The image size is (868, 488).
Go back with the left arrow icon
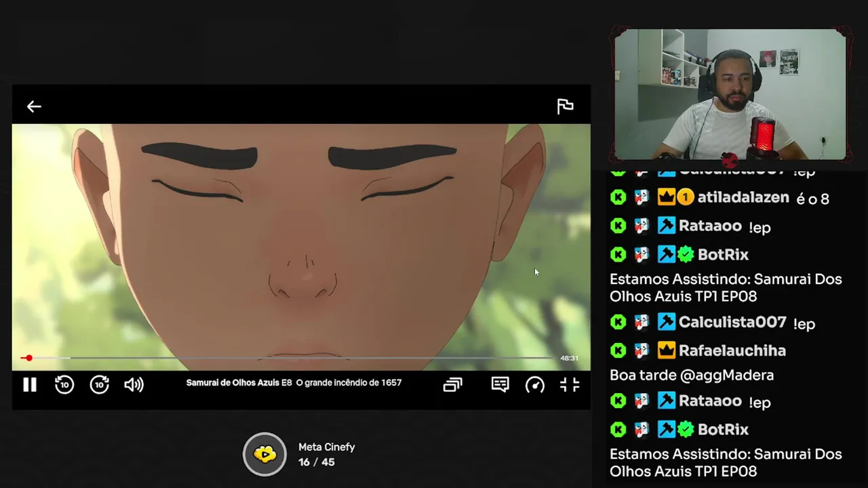[x=34, y=106]
